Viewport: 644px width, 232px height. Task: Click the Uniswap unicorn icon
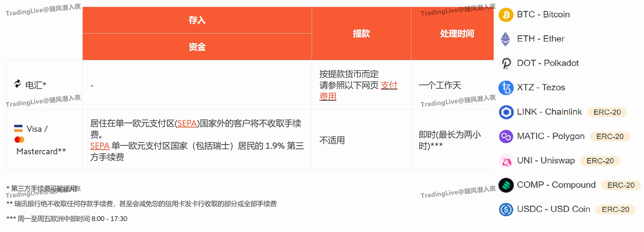tap(506, 161)
